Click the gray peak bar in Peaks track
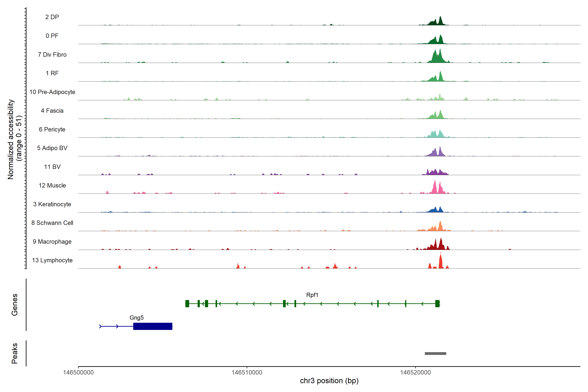Image resolution: width=588 pixels, height=392 pixels. pyautogui.click(x=435, y=353)
